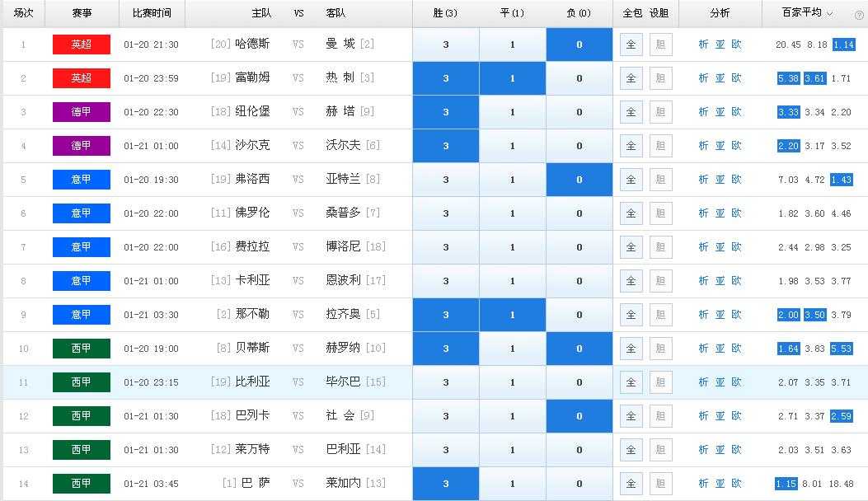Toggle win (3) for 哈德斯 vs 曼城

point(446,44)
